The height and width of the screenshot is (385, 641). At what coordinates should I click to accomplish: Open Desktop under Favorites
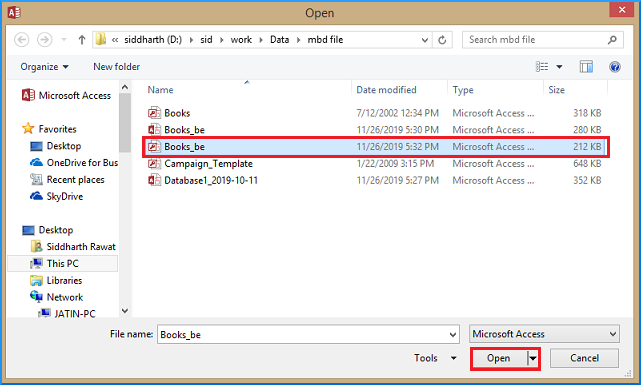[x=56, y=146]
